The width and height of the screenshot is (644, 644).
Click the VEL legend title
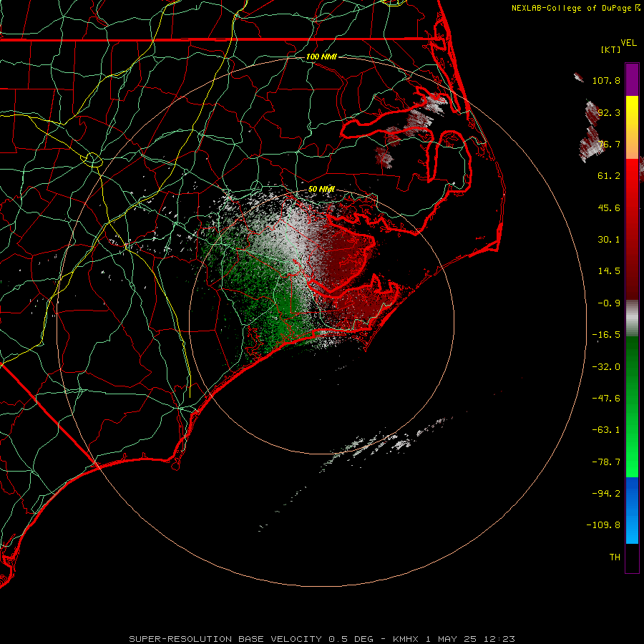(628, 43)
